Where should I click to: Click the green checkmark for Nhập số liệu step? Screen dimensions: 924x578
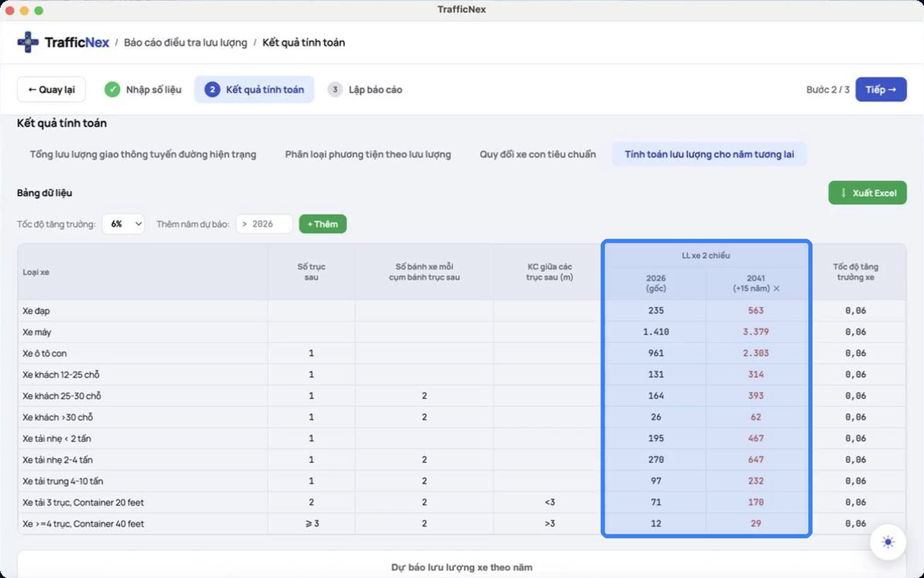tap(112, 90)
